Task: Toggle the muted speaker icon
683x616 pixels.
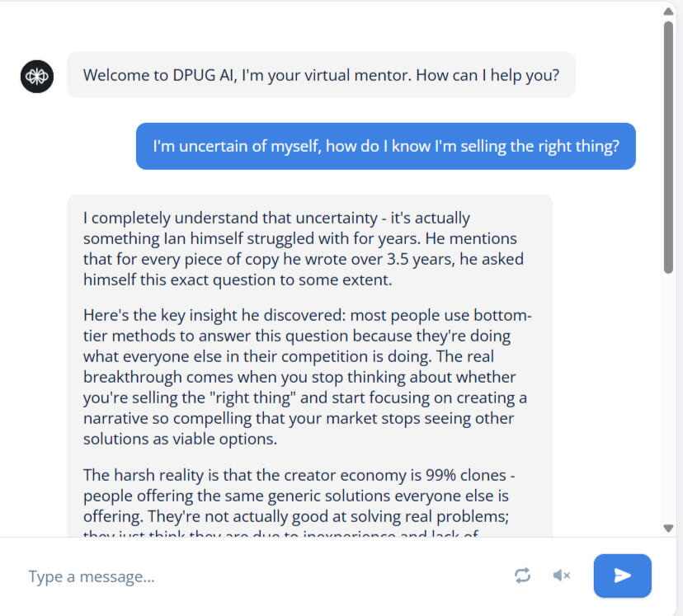Action: [562, 576]
